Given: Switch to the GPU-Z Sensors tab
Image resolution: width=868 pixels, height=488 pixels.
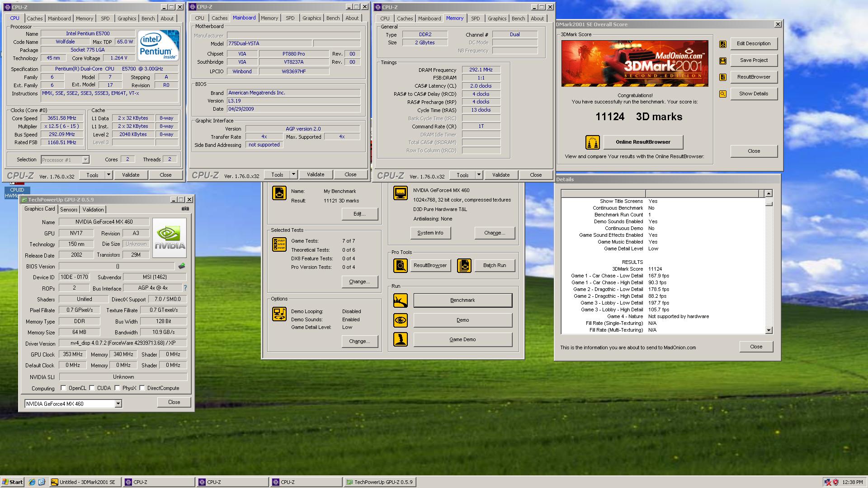Looking at the screenshot, I should [x=69, y=210].
